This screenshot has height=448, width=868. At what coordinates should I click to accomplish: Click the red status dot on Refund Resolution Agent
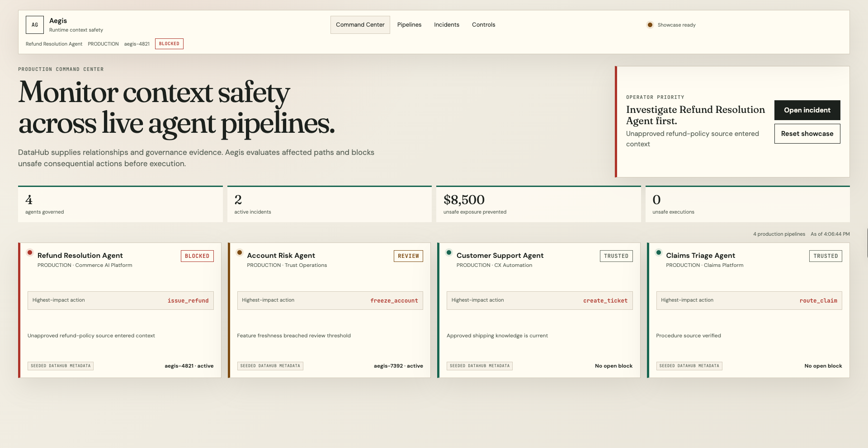[30, 252]
